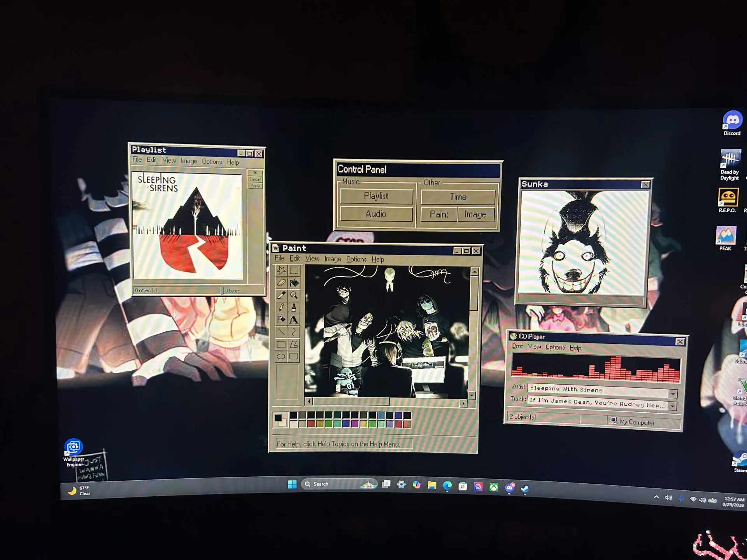The height and width of the screenshot is (560, 747).
Task: Click the foreground/background color indicator box
Action: coord(280,420)
